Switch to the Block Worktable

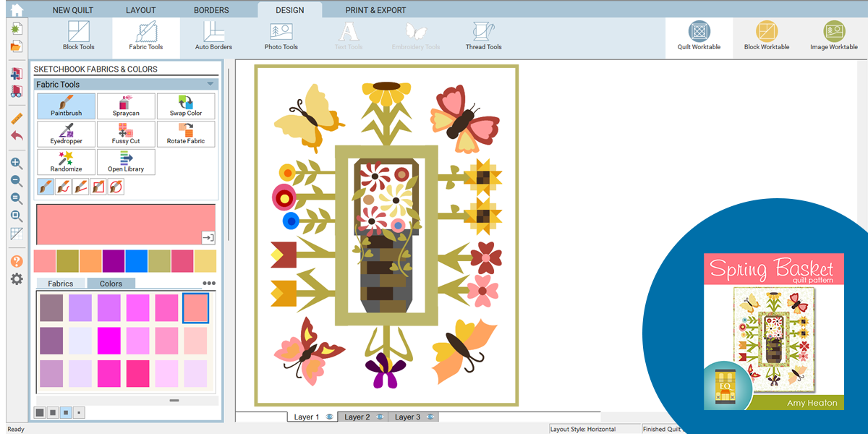click(767, 36)
